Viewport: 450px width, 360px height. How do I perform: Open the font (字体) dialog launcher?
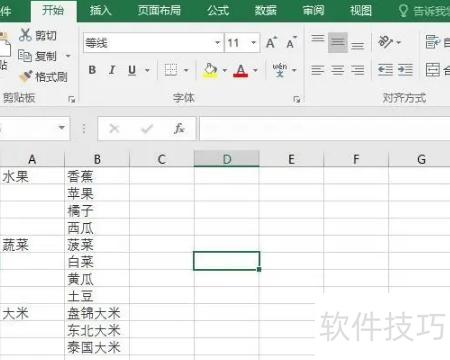point(297,99)
